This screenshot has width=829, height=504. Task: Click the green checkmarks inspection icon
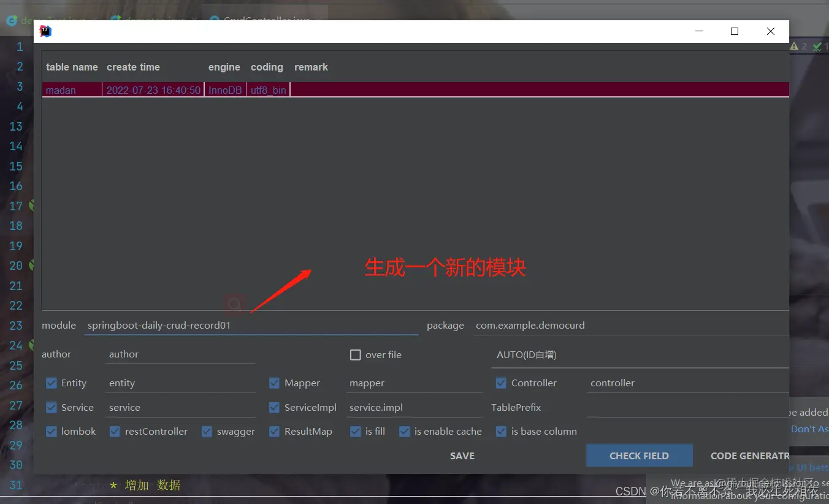tap(816, 45)
